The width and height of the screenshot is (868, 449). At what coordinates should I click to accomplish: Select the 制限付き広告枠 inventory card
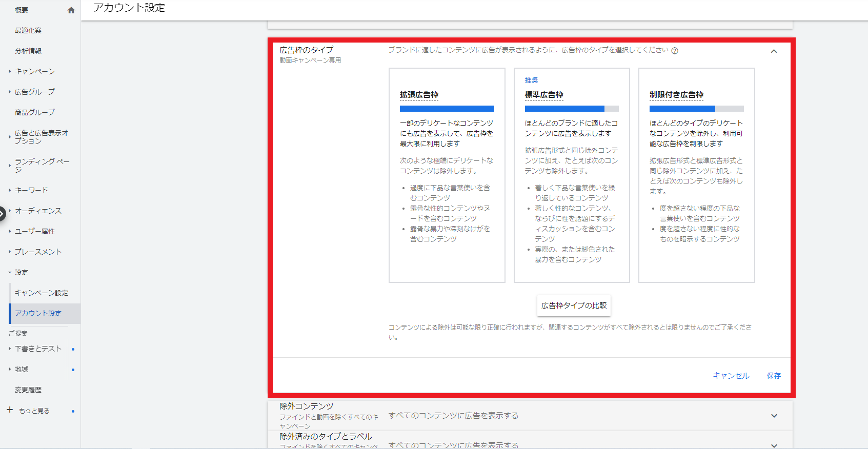pos(697,175)
